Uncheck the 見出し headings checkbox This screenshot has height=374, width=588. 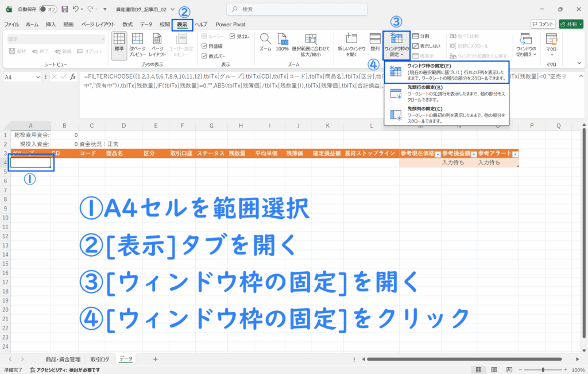[x=233, y=36]
